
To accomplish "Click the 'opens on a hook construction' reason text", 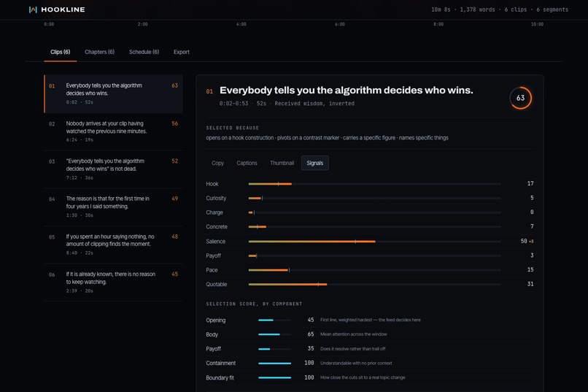I will [239, 138].
